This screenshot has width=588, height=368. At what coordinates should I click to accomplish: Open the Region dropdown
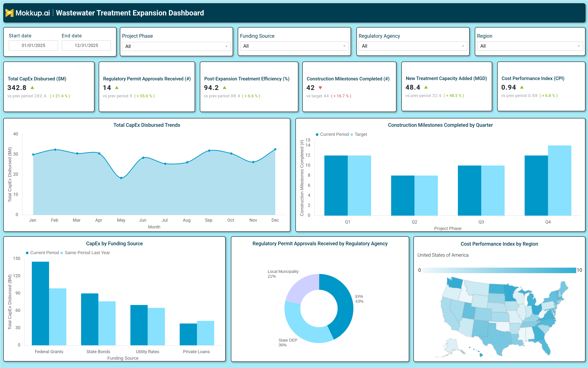[530, 46]
